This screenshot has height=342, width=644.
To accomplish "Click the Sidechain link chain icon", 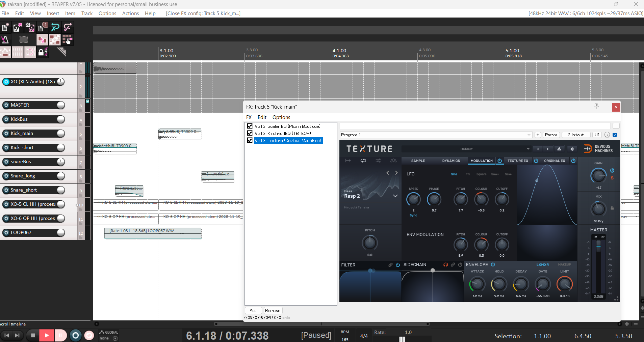I will pyautogui.click(x=453, y=265).
